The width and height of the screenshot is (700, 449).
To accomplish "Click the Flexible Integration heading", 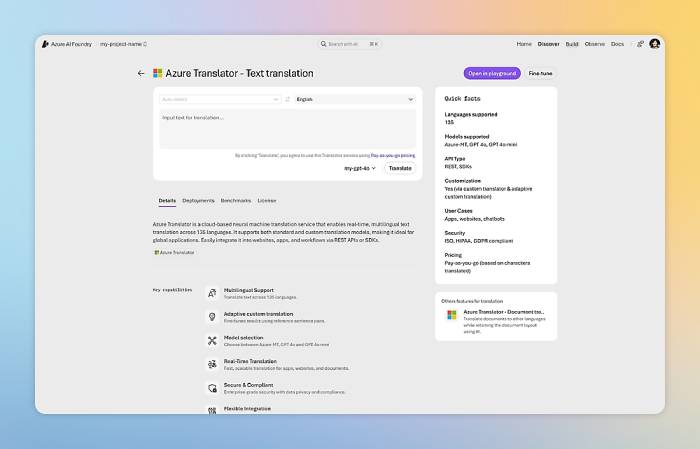I will [x=247, y=408].
